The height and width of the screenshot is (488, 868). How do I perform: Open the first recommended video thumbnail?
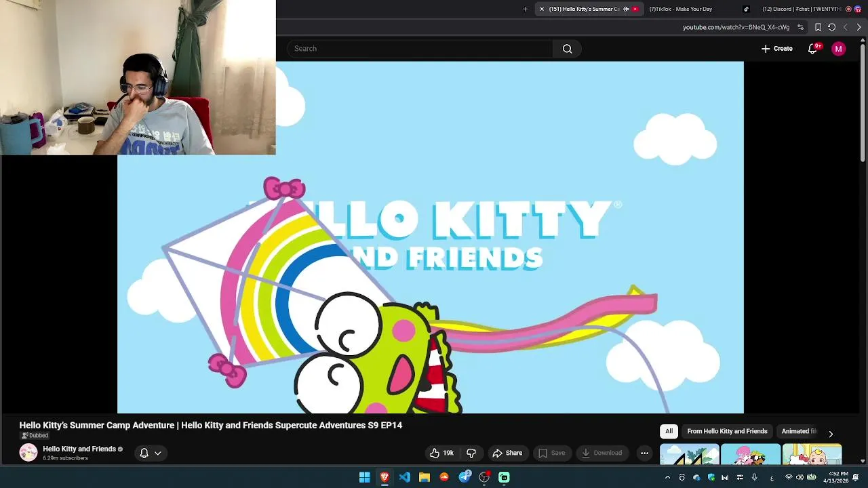pos(690,455)
